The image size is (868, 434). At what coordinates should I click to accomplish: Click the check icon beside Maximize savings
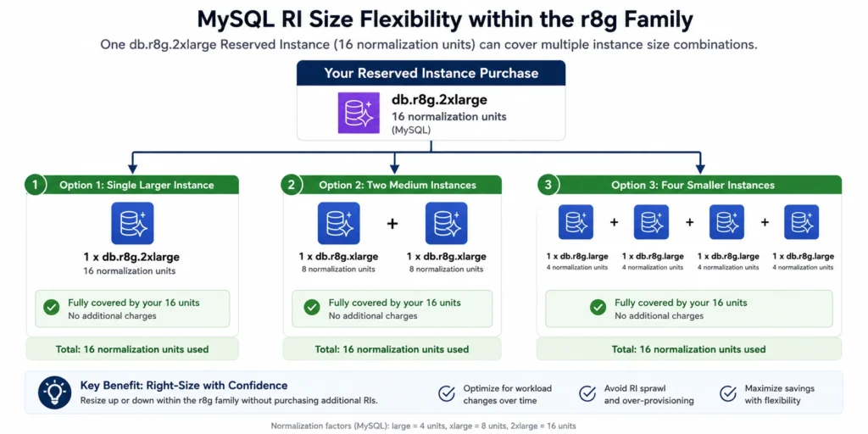728,393
